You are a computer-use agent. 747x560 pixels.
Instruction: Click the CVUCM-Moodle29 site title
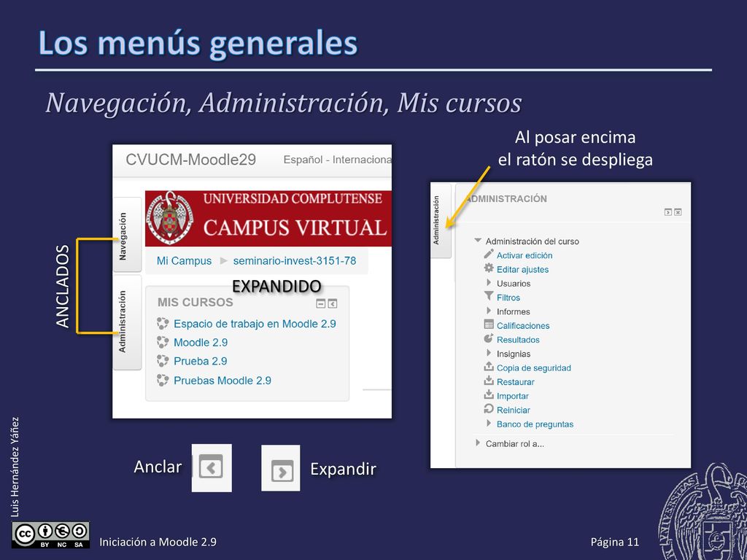190,160
